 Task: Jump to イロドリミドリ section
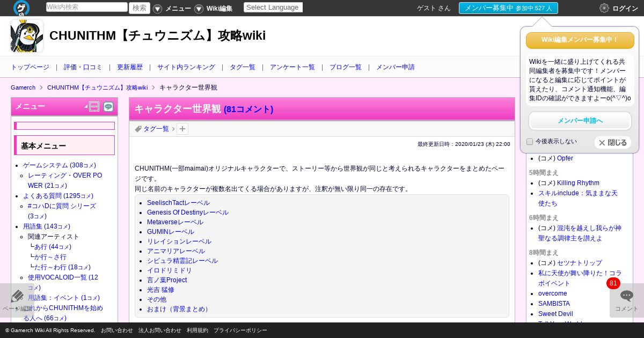(170, 270)
